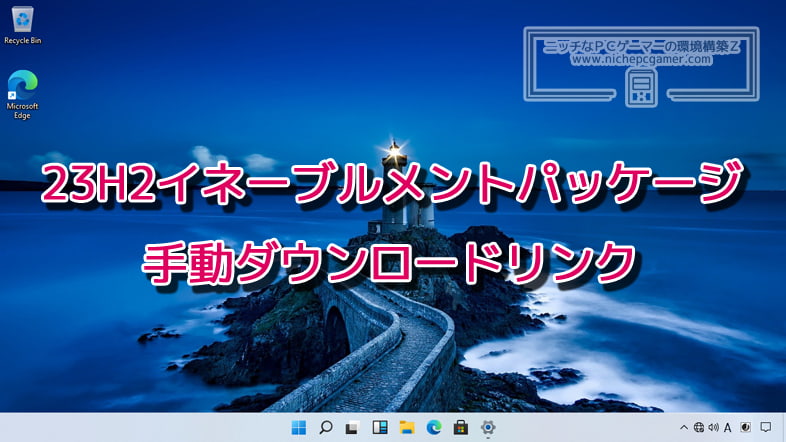The width and height of the screenshot is (786, 442).
Task: Click the nichepcgamer.com watermark logo
Action: click(x=641, y=64)
